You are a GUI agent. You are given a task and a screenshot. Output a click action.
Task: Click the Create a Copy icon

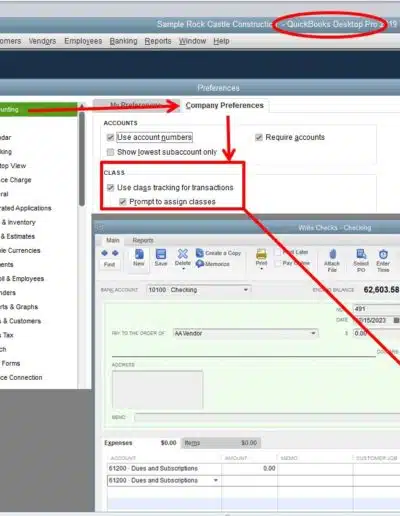point(200,253)
